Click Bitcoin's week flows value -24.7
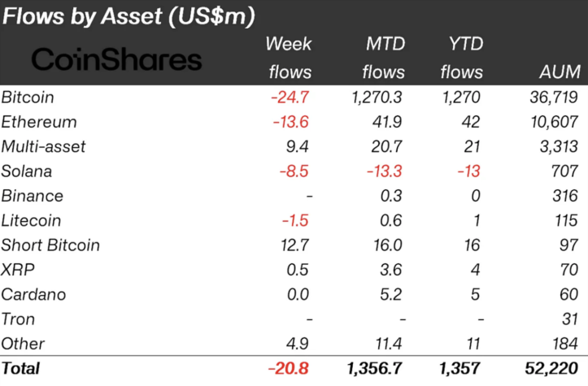The image size is (588, 386). [x=290, y=98]
